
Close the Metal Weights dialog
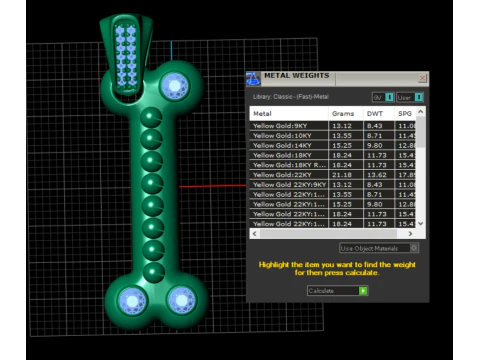click(x=422, y=78)
